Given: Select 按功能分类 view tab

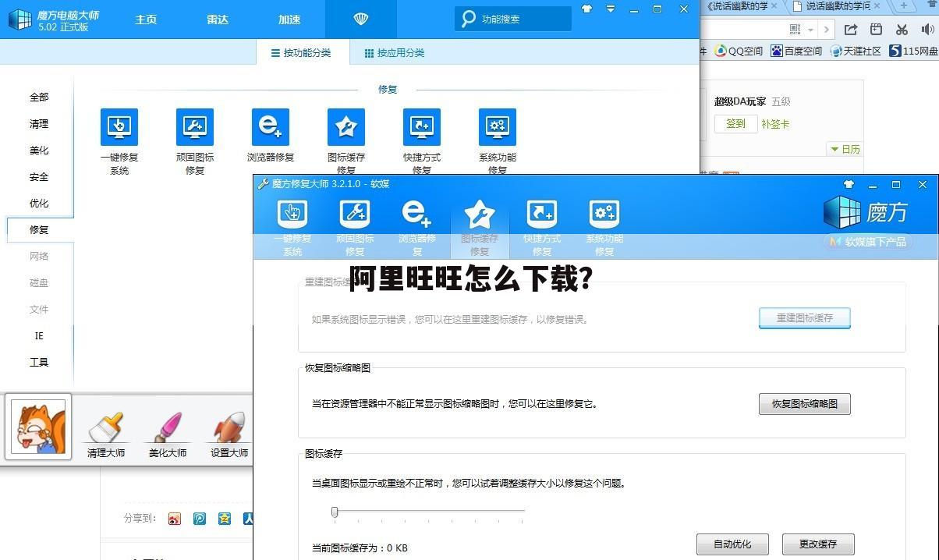Looking at the screenshot, I should pos(301,53).
